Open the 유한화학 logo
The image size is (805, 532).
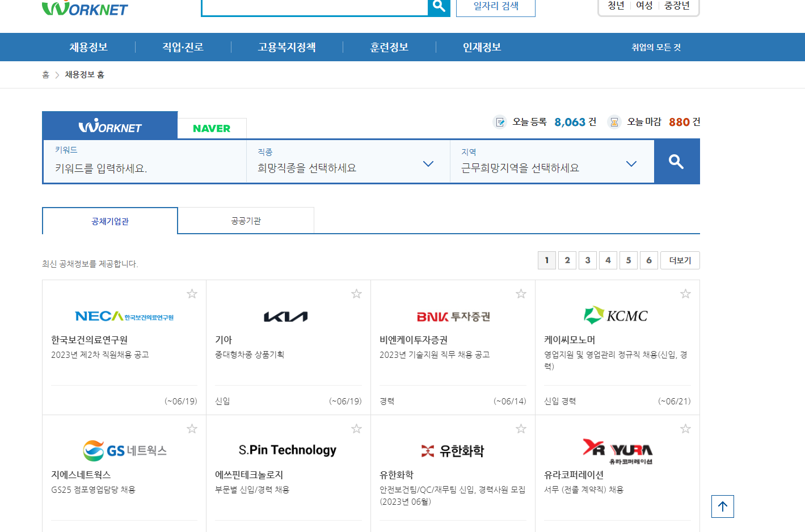click(453, 451)
